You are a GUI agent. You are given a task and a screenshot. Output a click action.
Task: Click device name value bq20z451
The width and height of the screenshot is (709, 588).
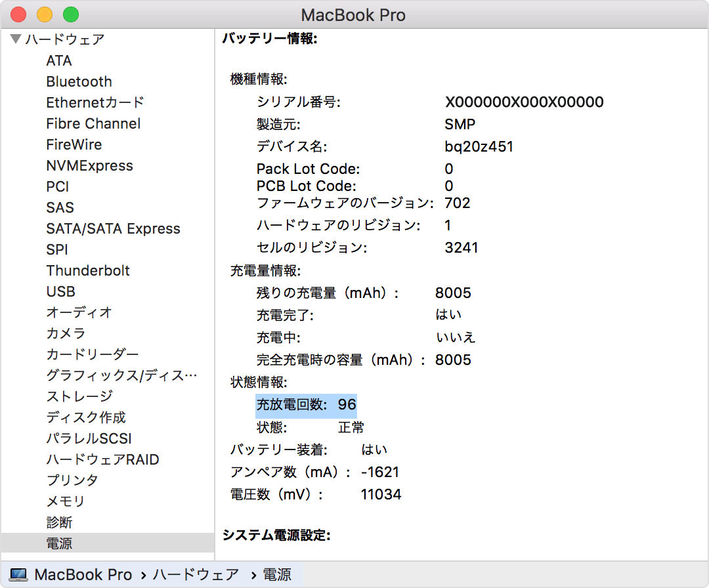(x=479, y=146)
